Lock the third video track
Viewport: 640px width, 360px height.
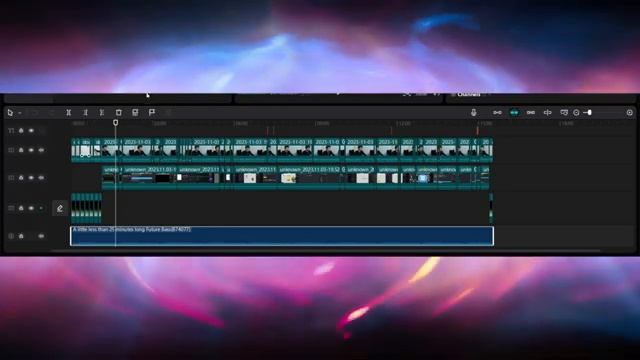[x=21, y=208]
